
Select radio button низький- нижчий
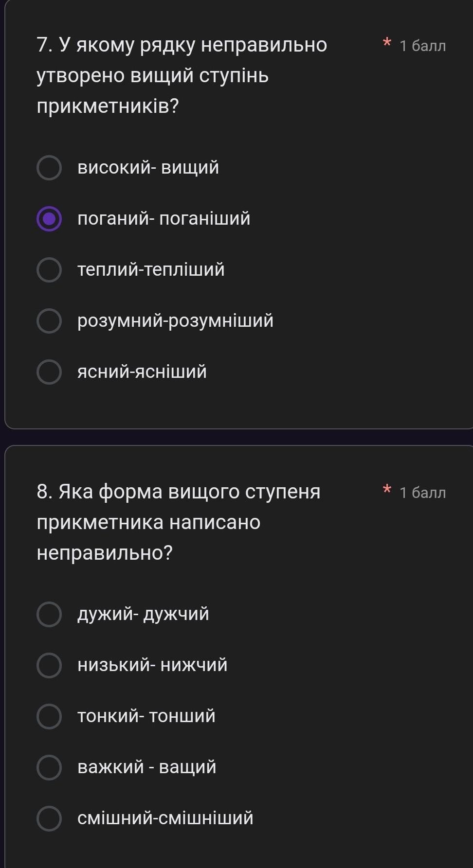pos(49,665)
